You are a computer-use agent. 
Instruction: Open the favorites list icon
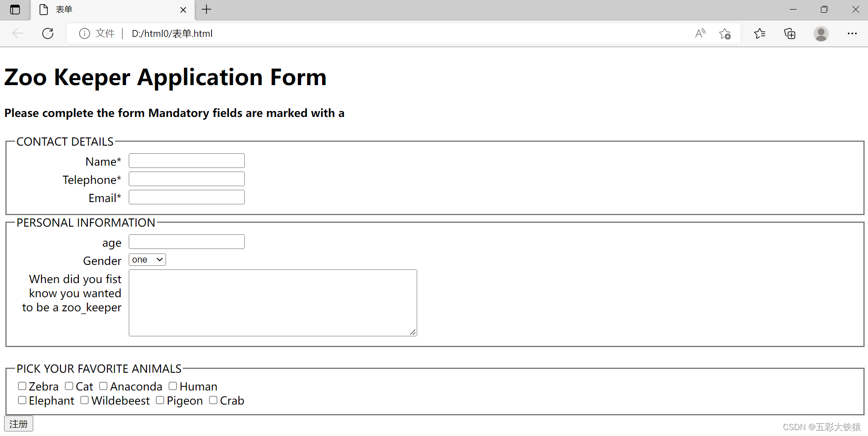pyautogui.click(x=759, y=34)
